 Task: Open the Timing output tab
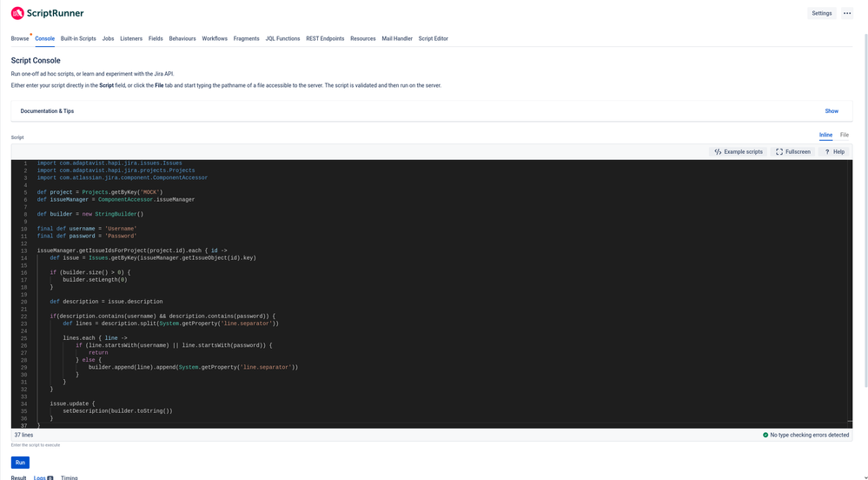click(x=70, y=477)
